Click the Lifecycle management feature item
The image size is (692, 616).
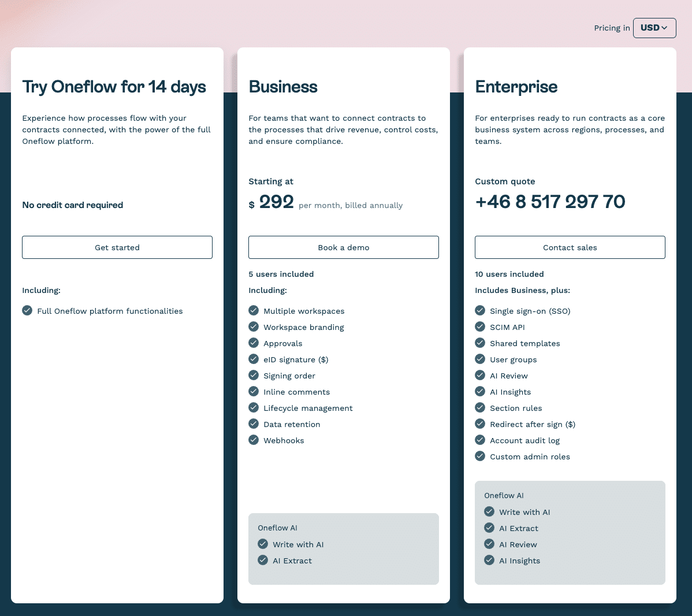pyautogui.click(x=308, y=408)
